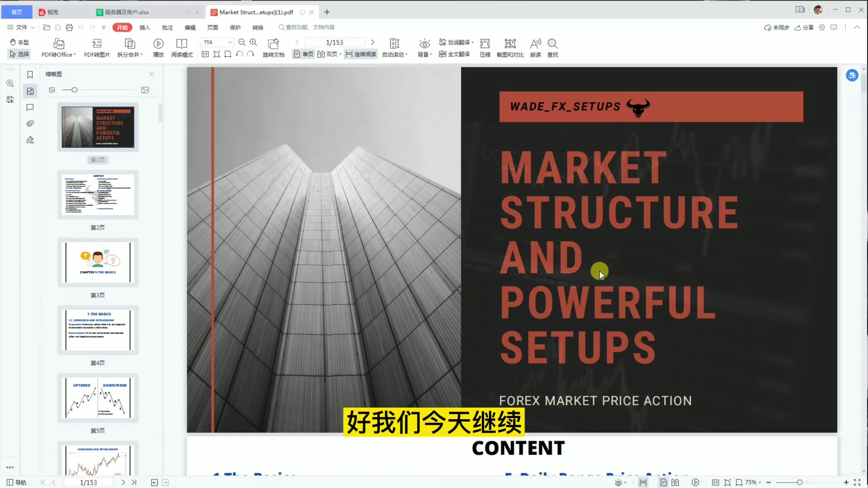Switch to the 服务器及账户.xlsx tab
This screenshot has width=868, height=488.
pos(127,12)
